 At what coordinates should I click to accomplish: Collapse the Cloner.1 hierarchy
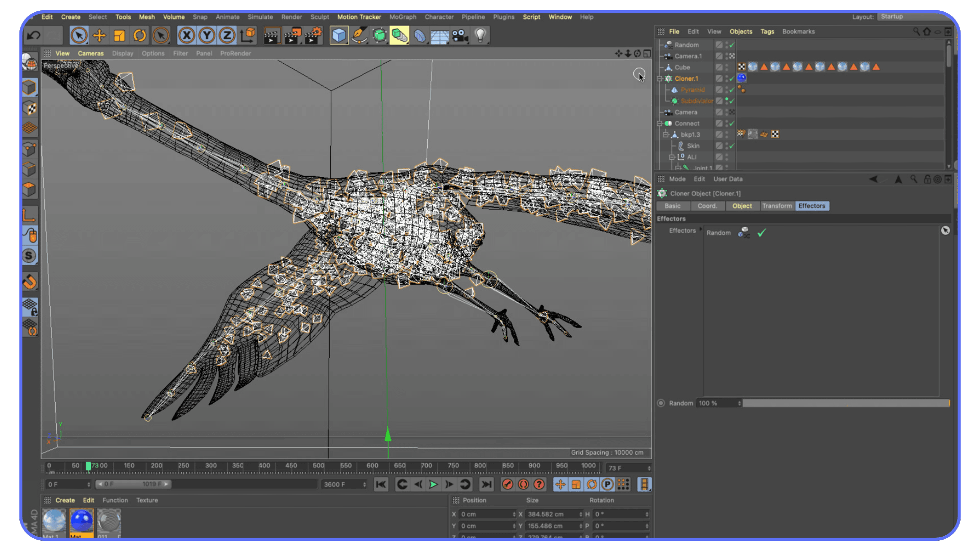tap(660, 78)
